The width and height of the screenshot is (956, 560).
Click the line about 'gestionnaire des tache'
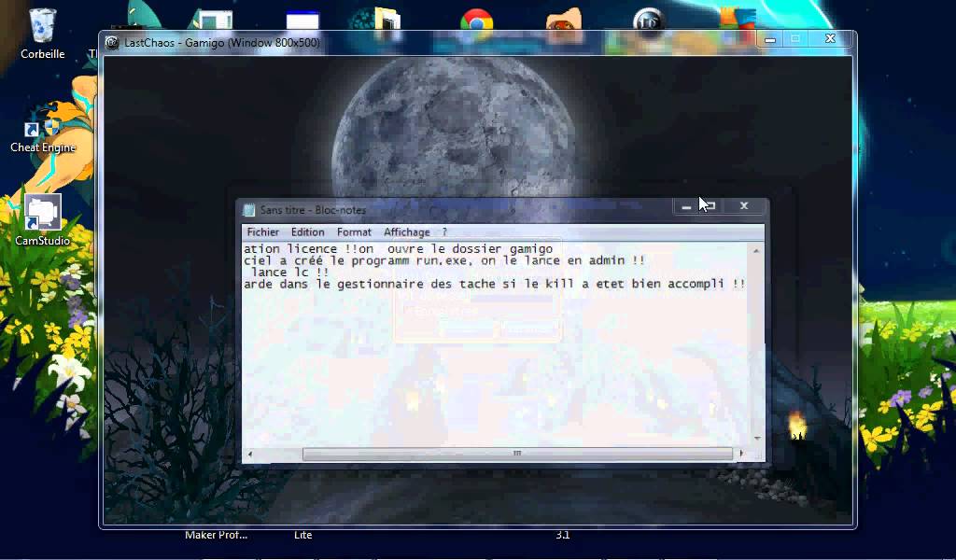click(494, 284)
